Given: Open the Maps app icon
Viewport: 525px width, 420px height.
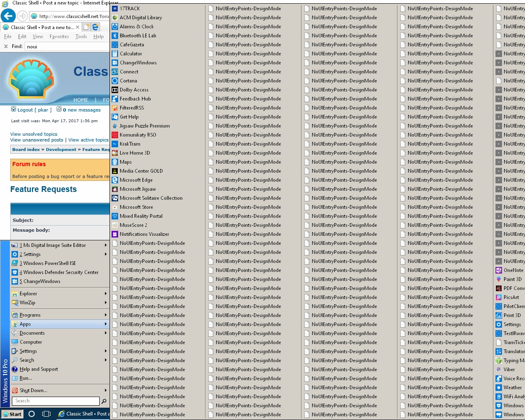Looking at the screenshot, I should (115, 162).
